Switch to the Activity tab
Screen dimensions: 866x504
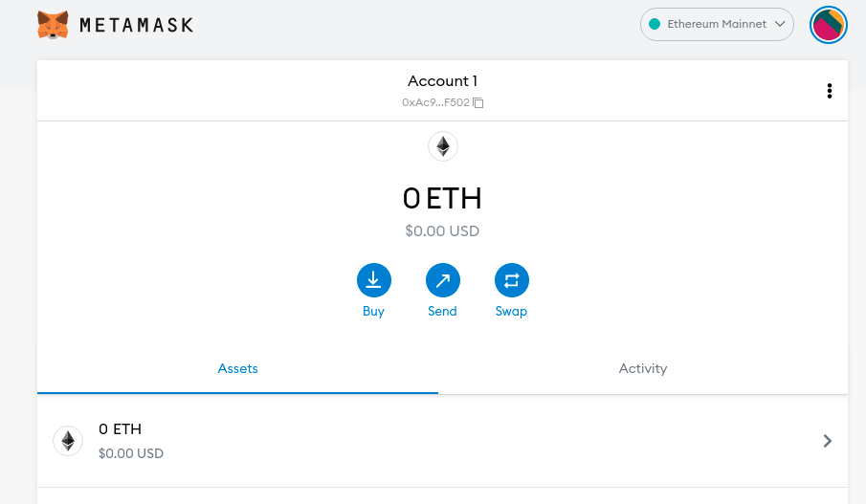[643, 368]
